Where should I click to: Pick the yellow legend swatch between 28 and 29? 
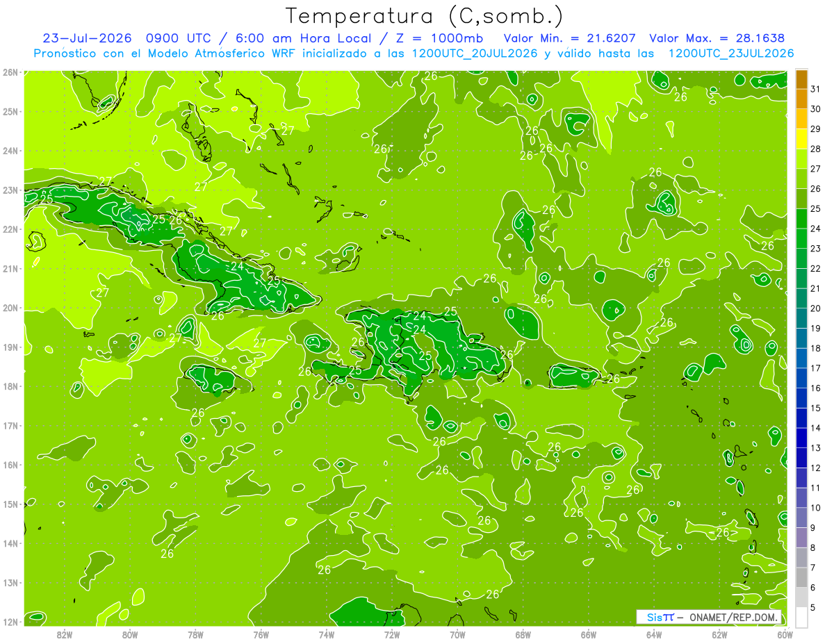click(x=801, y=139)
